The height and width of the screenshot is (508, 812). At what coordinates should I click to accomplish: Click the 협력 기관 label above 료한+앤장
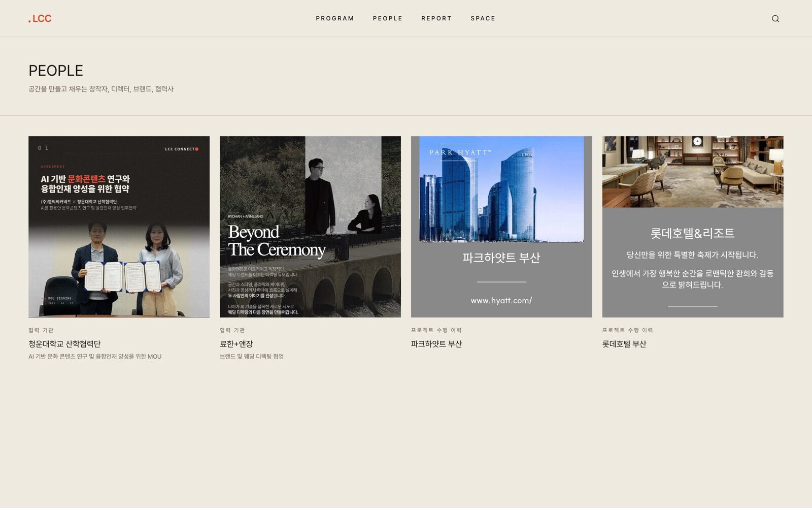232,330
